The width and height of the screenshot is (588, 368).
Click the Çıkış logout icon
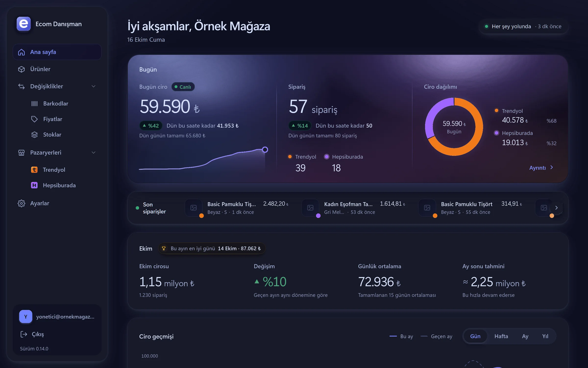pos(24,334)
